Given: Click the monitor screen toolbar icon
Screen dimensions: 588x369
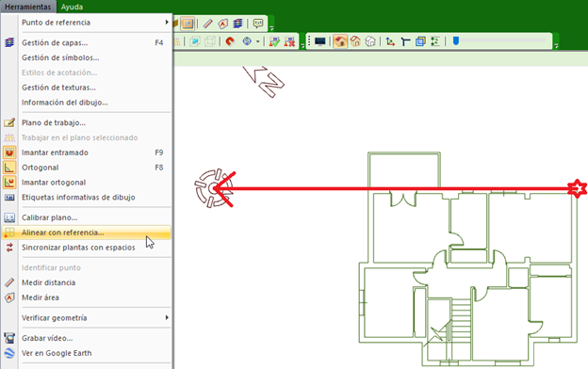Looking at the screenshot, I should (x=319, y=41).
